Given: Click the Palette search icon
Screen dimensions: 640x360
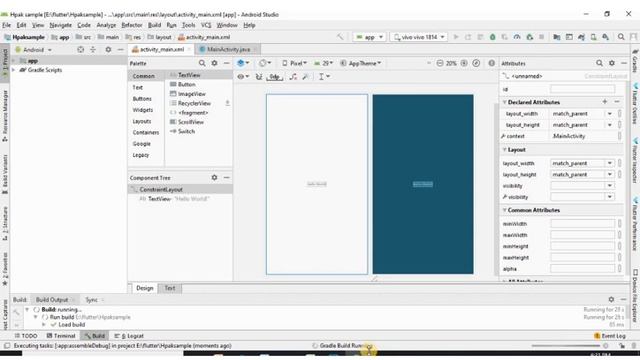Looking at the screenshot, I should click(202, 63).
